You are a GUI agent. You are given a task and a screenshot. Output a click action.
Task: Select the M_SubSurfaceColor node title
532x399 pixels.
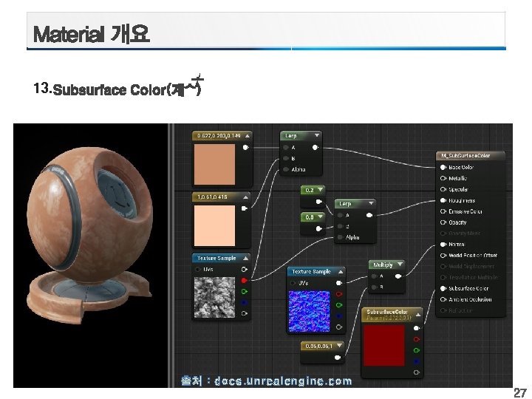[x=465, y=156]
